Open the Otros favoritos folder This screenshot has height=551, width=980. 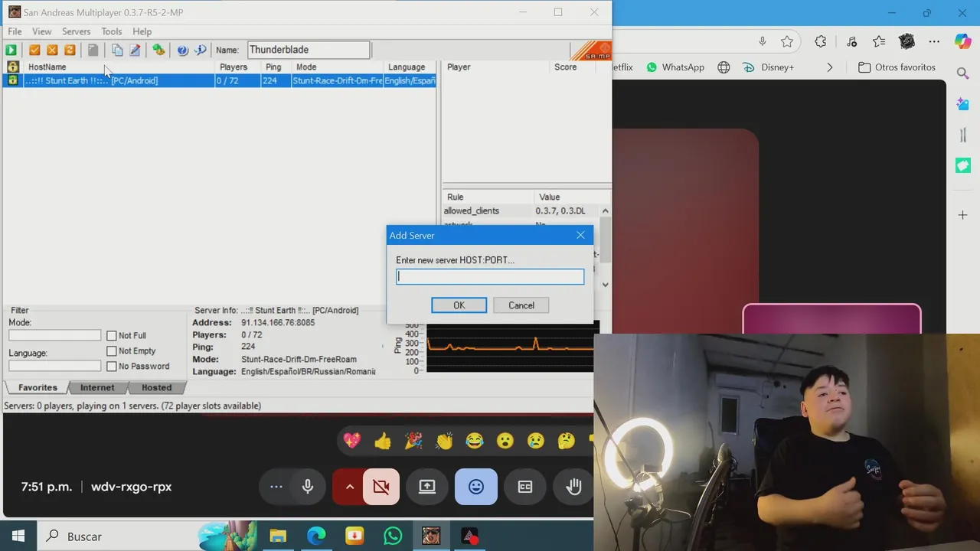pos(897,67)
